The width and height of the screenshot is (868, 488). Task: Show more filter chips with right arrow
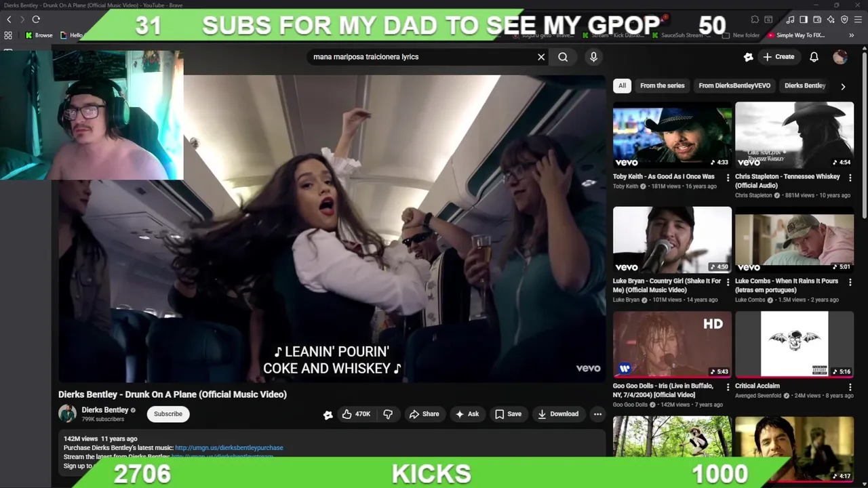(843, 86)
